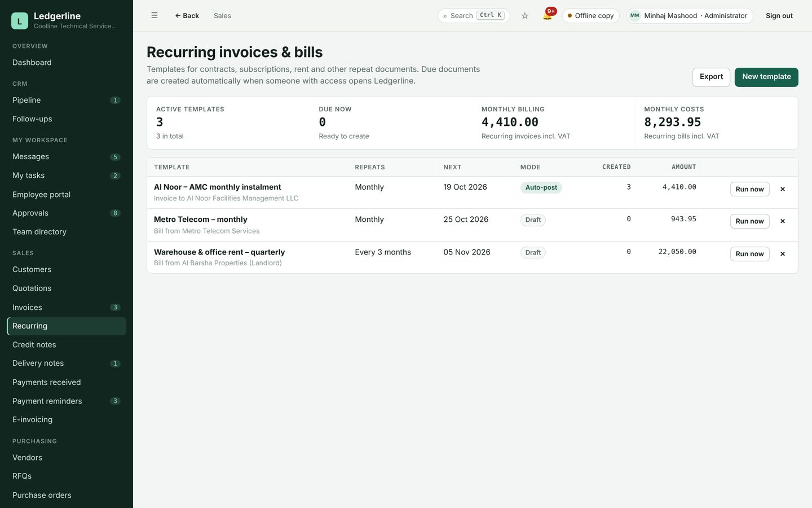Open Credit notes
This screenshot has width=812, height=508.
[67, 345]
